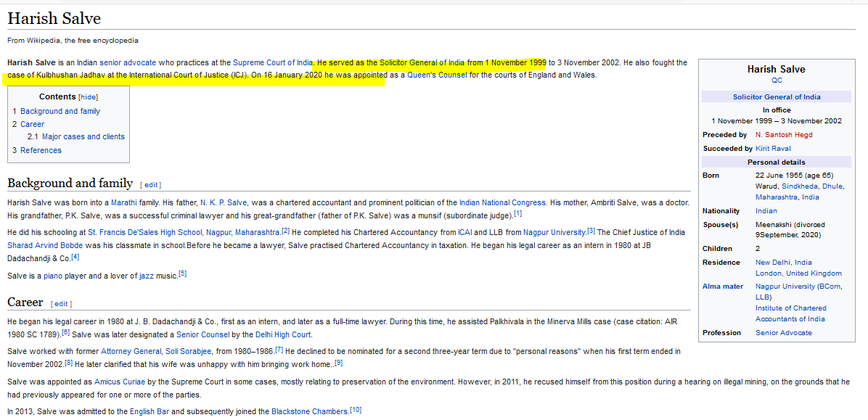
Task: Open 'Institute of Chartered Accountants of India' link
Action: point(791,314)
